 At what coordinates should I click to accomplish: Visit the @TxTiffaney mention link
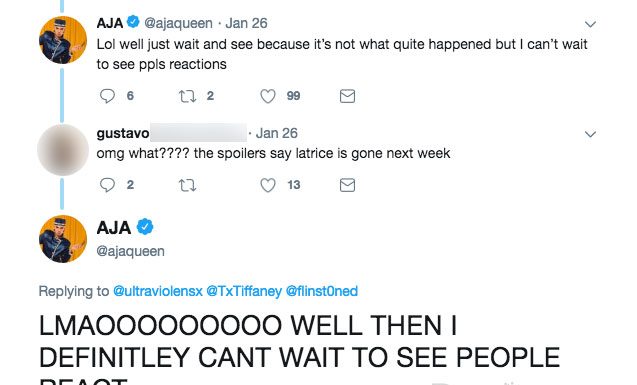click(x=244, y=291)
